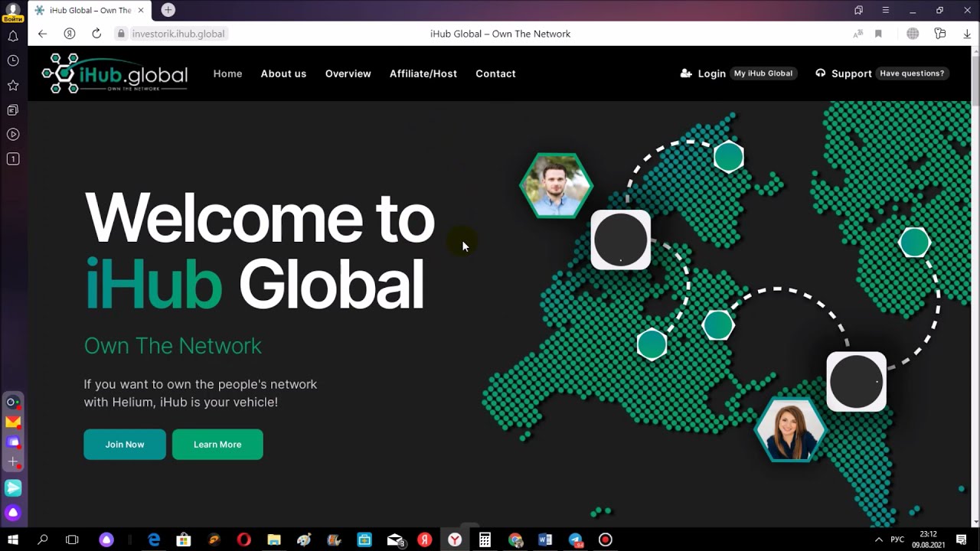Open Windows search on the taskbar
The height and width of the screenshot is (551, 980).
click(x=43, y=540)
